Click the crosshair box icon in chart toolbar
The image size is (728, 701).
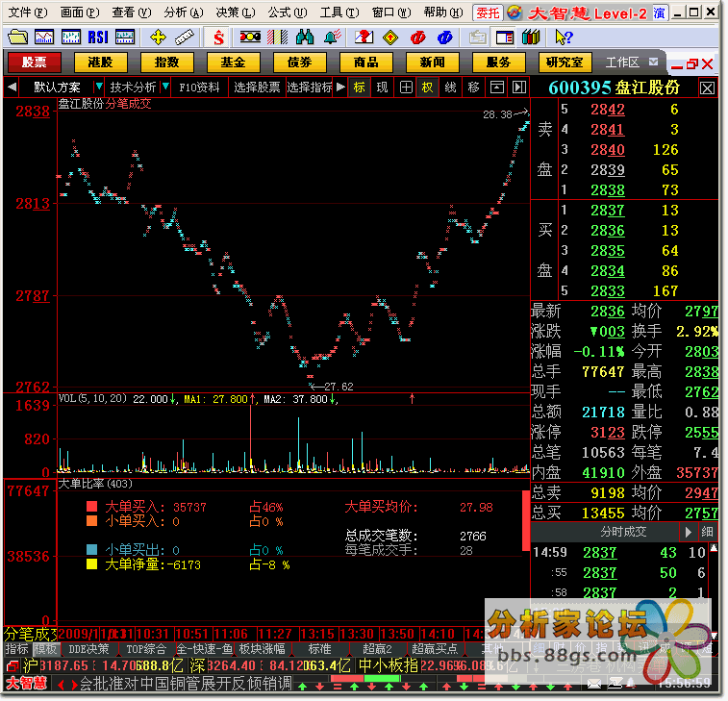point(406,88)
